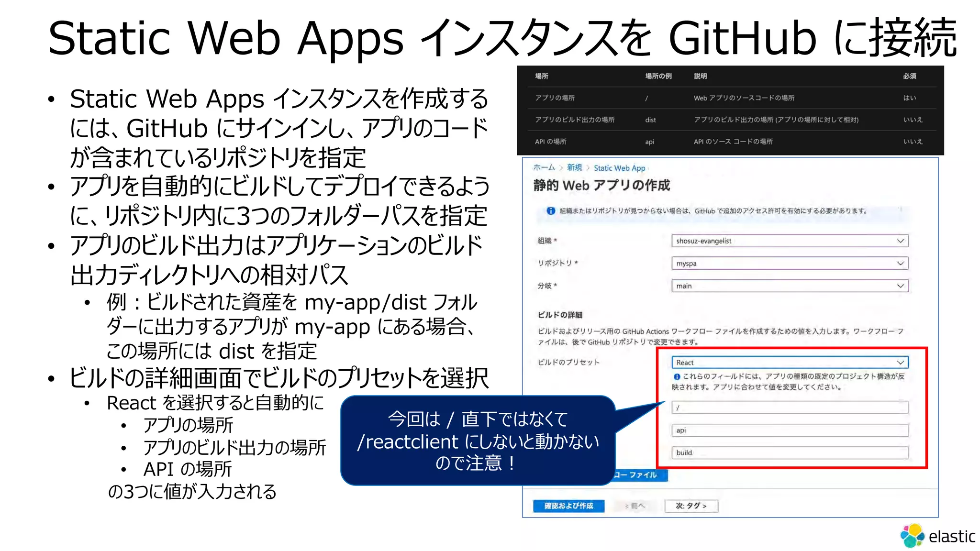This screenshot has width=980, height=551.
Task: Go to 新規 breadcrumb link
Action: coord(574,167)
